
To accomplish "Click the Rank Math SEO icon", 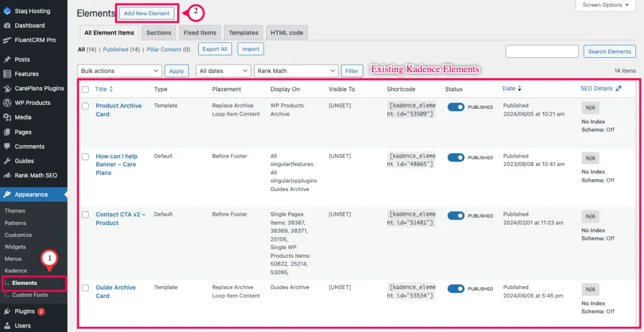I will pos(7,175).
